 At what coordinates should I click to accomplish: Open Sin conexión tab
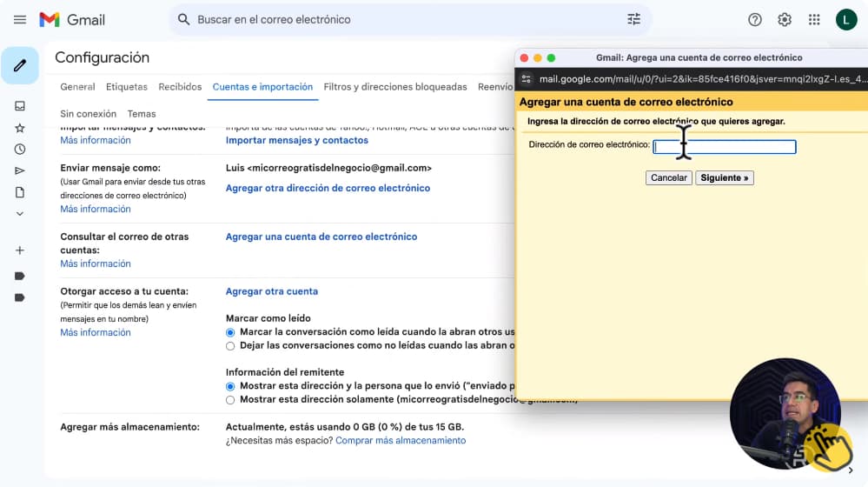click(x=89, y=114)
